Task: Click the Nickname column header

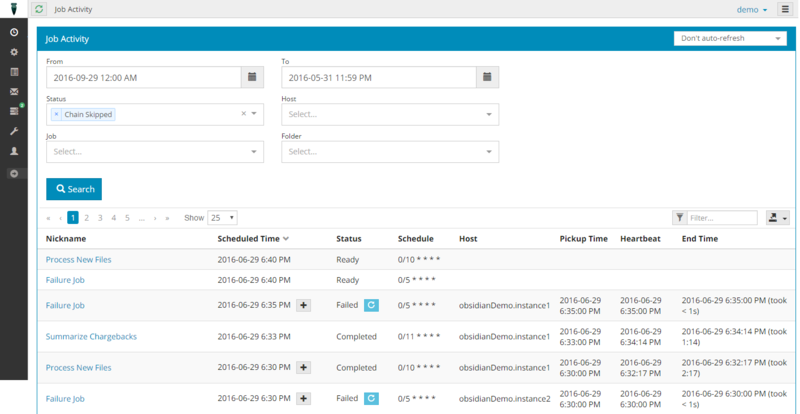Action: [x=66, y=238]
